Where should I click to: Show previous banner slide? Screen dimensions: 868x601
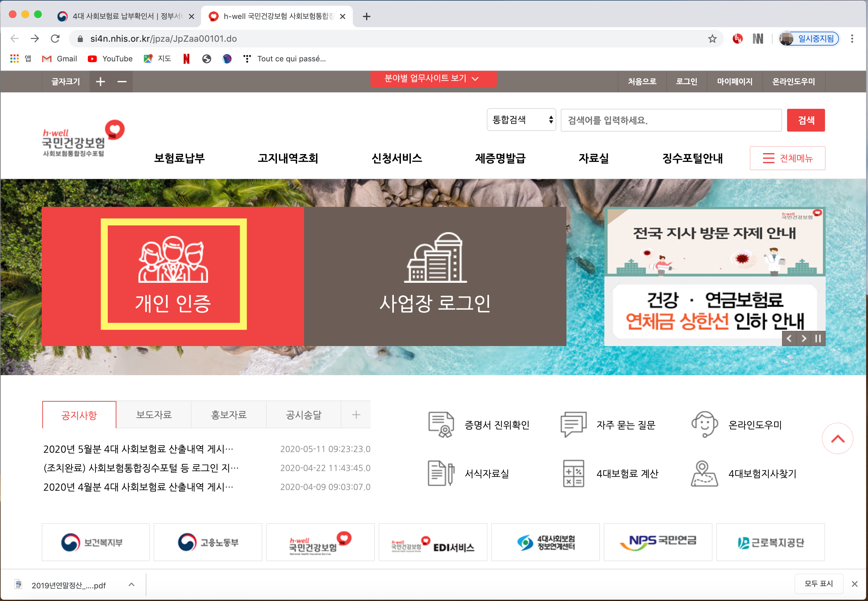coord(789,338)
